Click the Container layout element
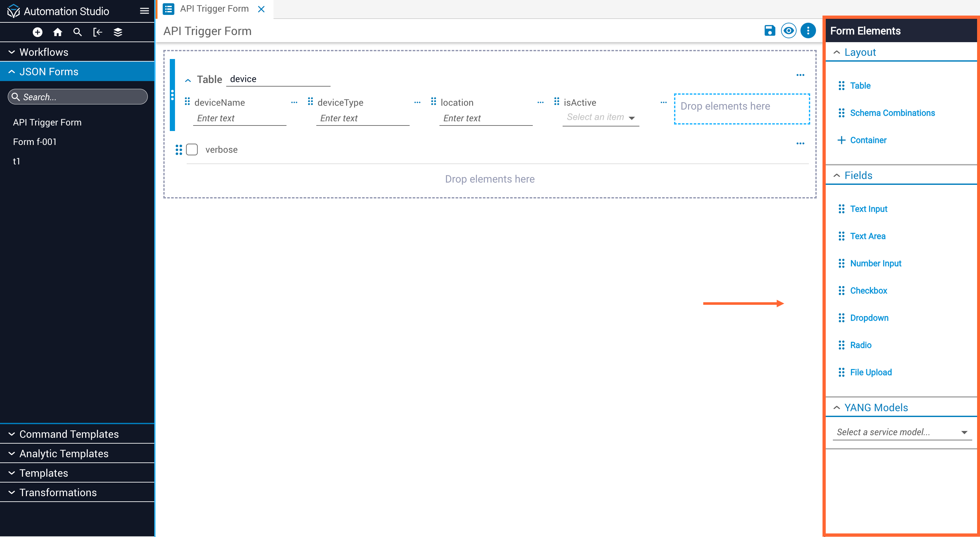This screenshot has width=980, height=537. 868,140
